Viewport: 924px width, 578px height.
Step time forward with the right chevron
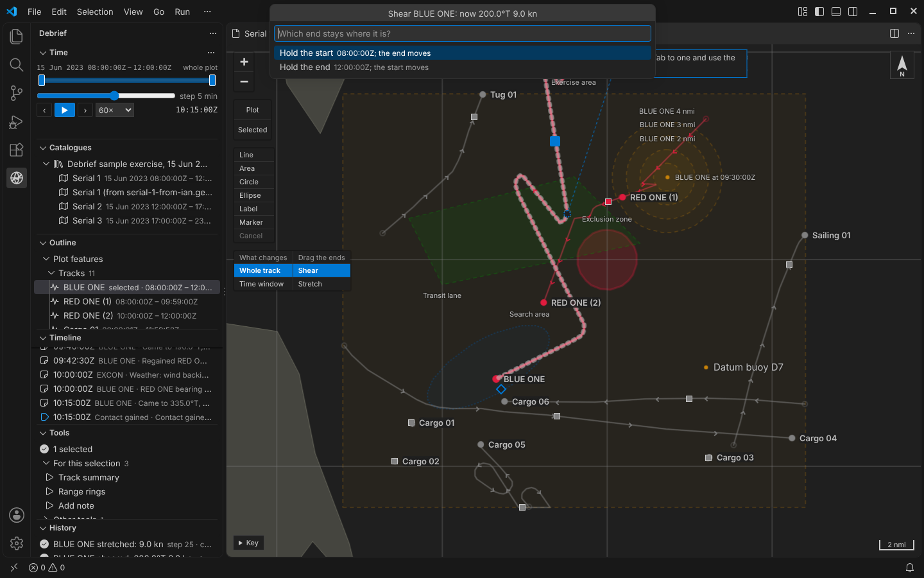click(85, 110)
